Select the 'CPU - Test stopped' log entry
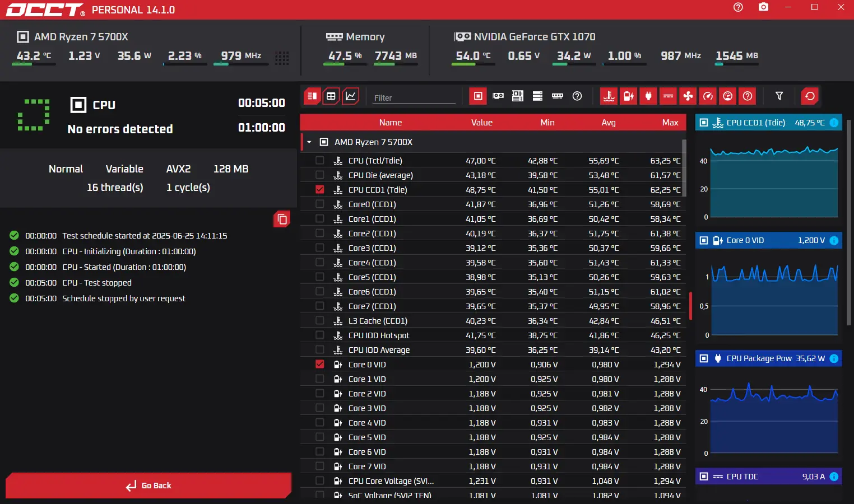854x504 pixels. click(x=97, y=283)
